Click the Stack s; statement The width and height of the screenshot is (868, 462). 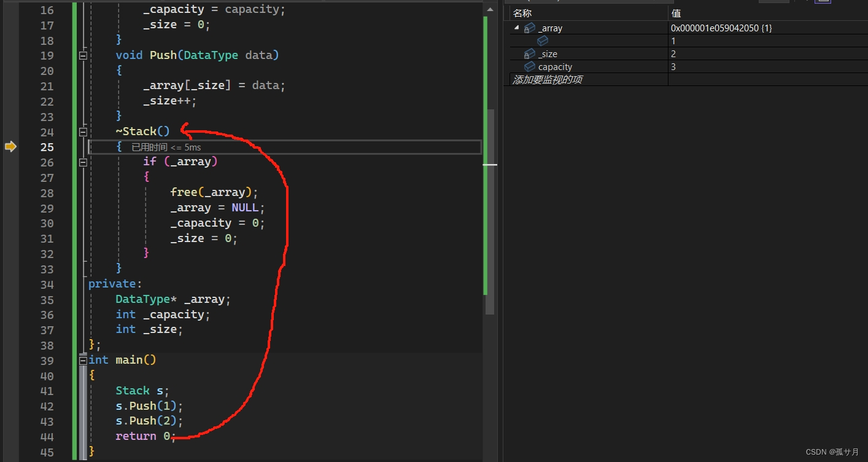click(x=142, y=391)
